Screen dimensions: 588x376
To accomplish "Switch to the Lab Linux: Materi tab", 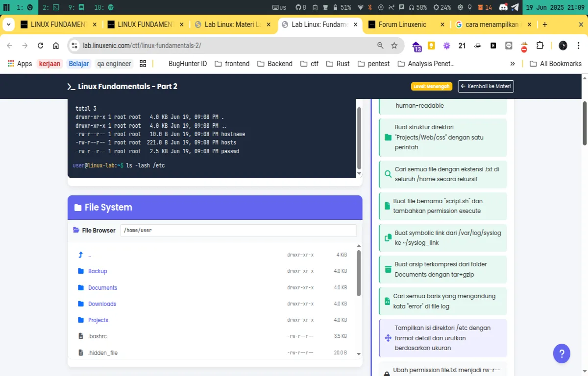I will click(x=232, y=24).
